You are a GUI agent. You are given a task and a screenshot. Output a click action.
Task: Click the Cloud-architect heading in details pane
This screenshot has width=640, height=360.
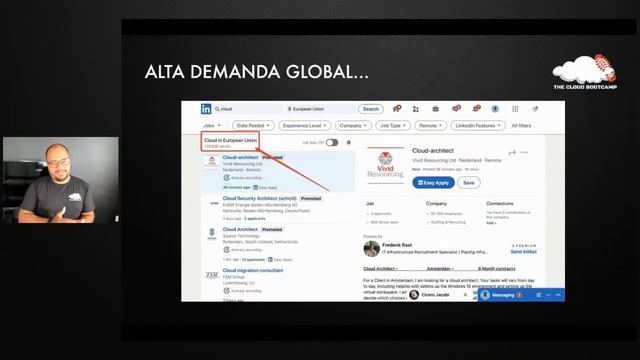pos(433,151)
